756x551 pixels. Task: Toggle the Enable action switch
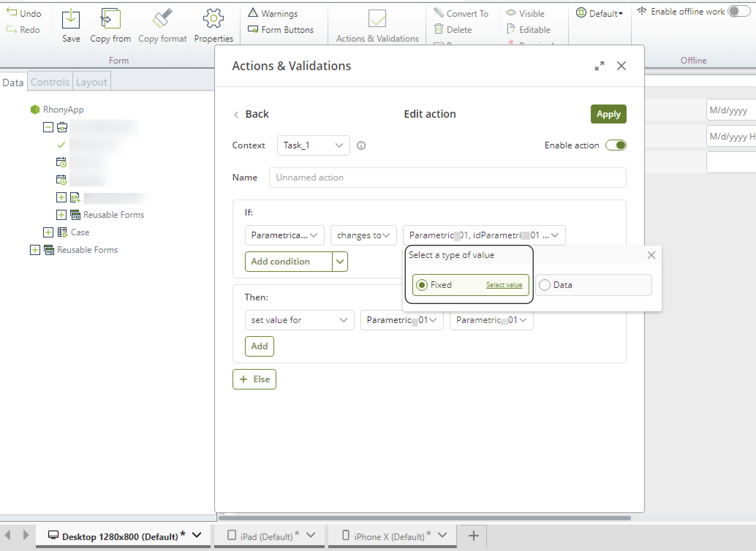616,145
